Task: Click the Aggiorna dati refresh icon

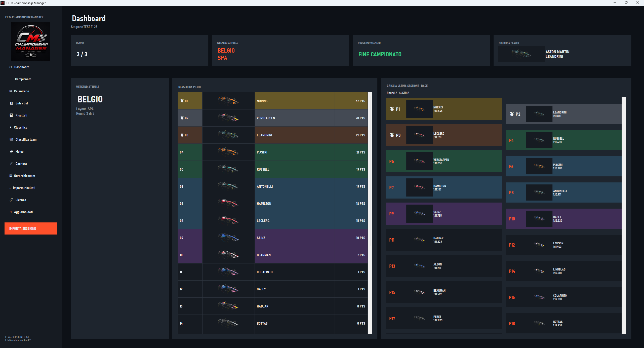Action: coord(11,212)
